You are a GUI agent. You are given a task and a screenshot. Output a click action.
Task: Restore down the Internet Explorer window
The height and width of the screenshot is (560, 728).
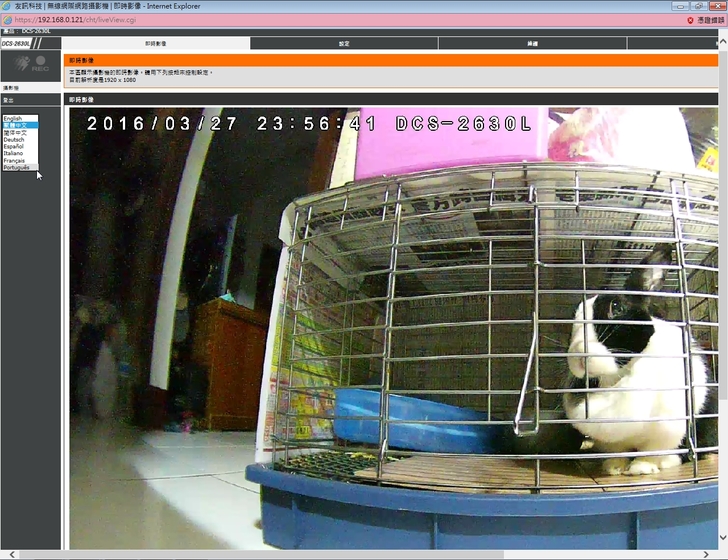(698, 6)
